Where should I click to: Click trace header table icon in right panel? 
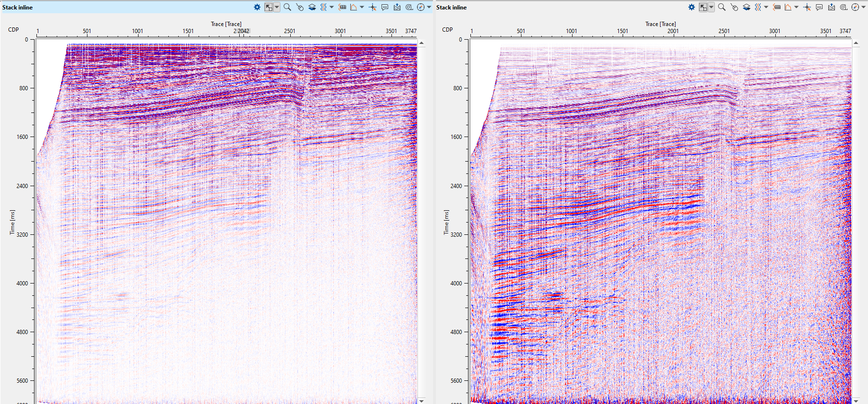pyautogui.click(x=777, y=7)
